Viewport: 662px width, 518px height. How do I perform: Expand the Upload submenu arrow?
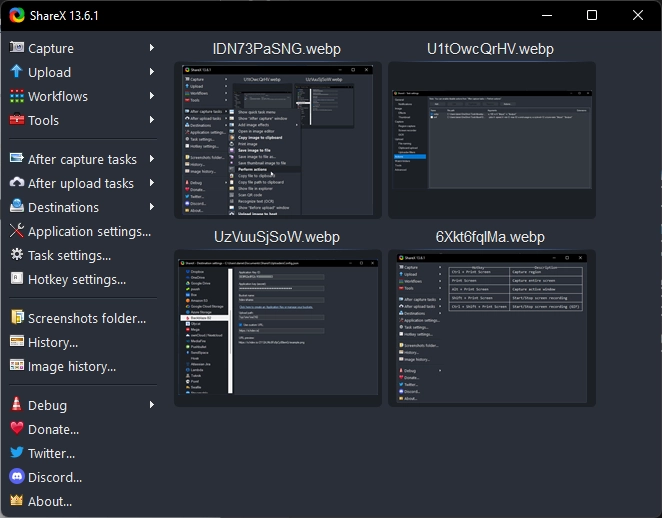[152, 72]
